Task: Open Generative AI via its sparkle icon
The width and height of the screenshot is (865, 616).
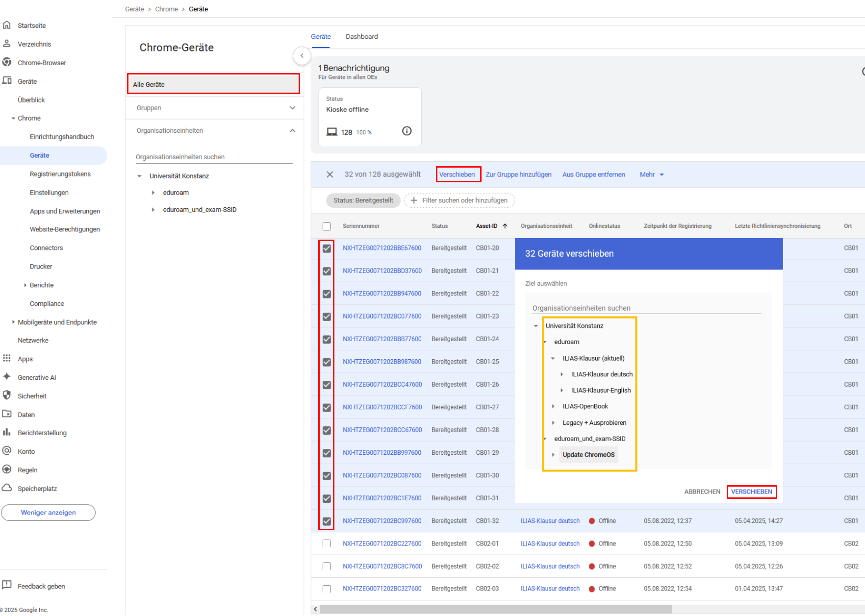Action: point(7,377)
